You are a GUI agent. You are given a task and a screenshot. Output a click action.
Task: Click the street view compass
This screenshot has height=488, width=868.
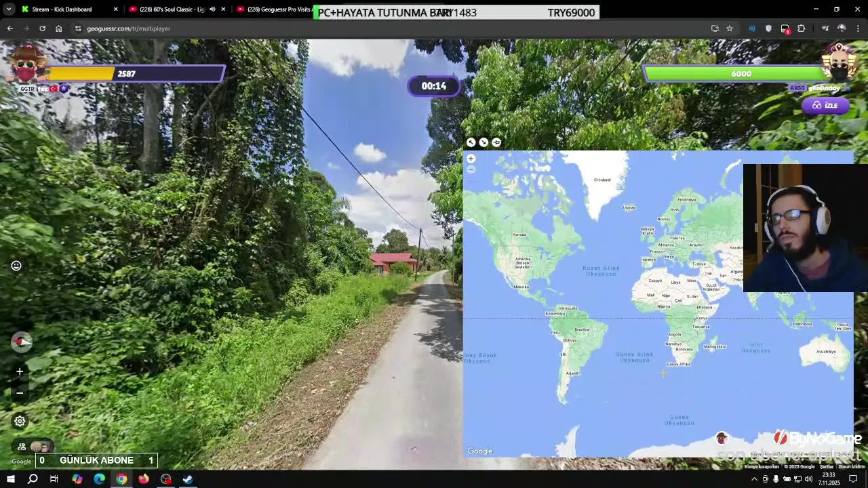coord(21,342)
